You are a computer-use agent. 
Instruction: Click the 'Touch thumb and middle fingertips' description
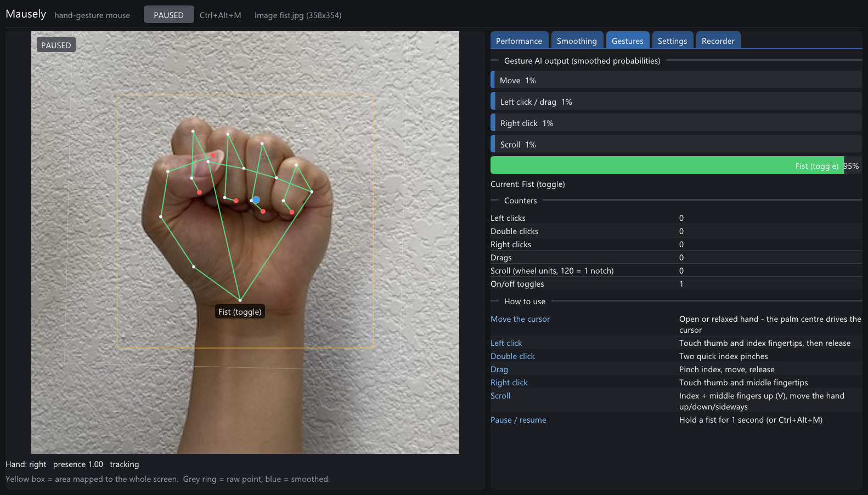(x=743, y=383)
